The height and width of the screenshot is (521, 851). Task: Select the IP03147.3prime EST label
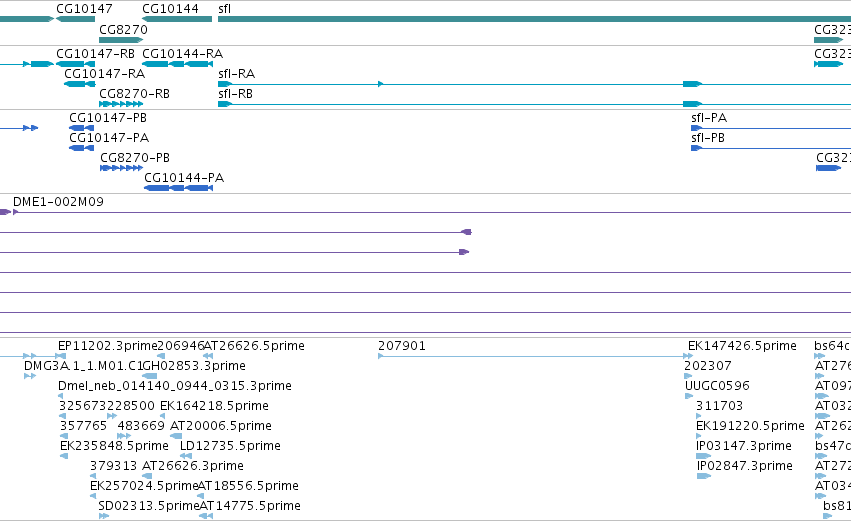point(744,446)
